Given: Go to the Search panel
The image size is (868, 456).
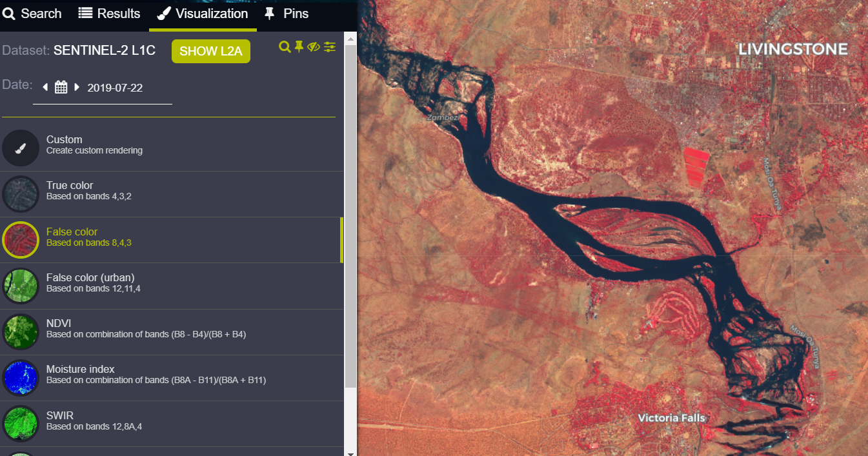Looking at the screenshot, I should pyautogui.click(x=32, y=13).
